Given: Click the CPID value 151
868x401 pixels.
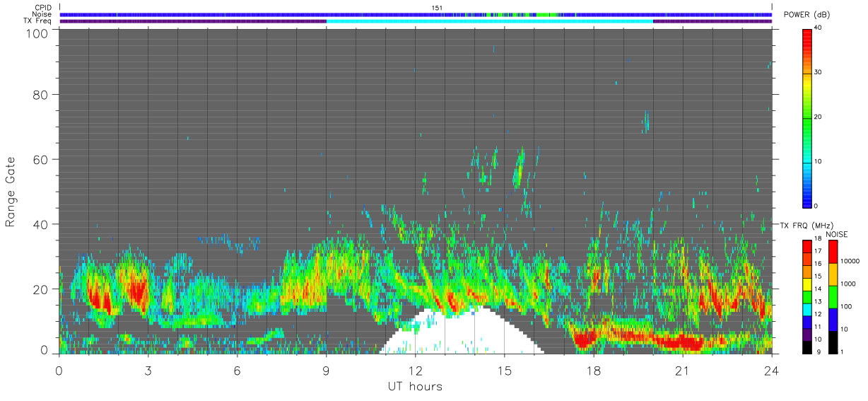Looking at the screenshot, I should coord(437,8).
